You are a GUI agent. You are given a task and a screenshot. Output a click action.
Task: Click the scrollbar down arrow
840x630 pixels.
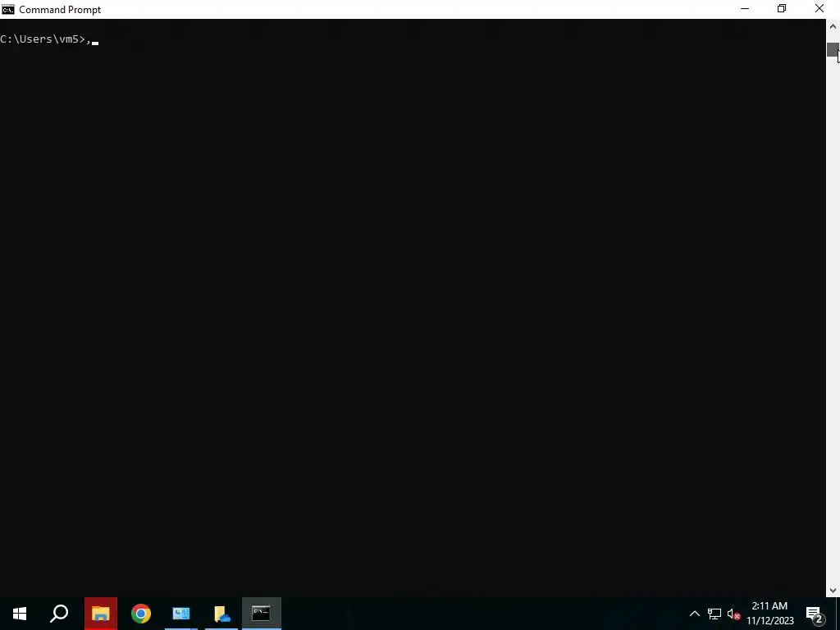tap(833, 591)
